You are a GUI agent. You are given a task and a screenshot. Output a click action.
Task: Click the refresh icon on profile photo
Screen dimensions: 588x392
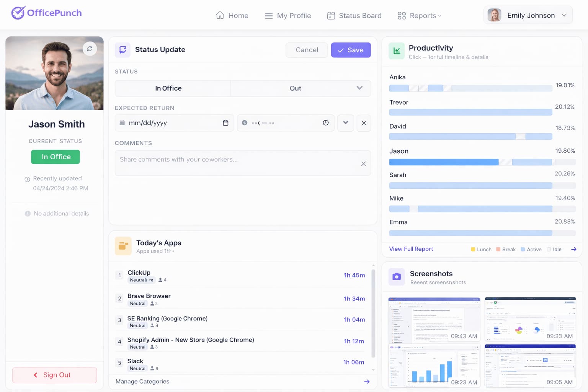coord(90,49)
